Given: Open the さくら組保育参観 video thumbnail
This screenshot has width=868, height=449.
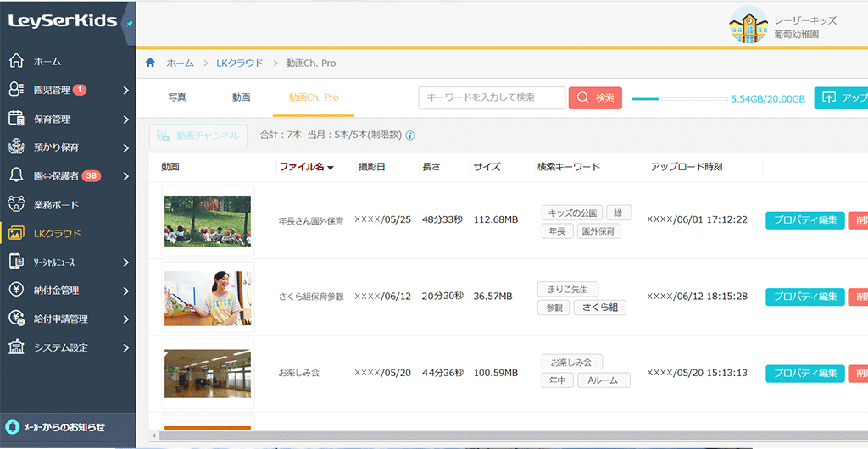Looking at the screenshot, I should point(208,297).
